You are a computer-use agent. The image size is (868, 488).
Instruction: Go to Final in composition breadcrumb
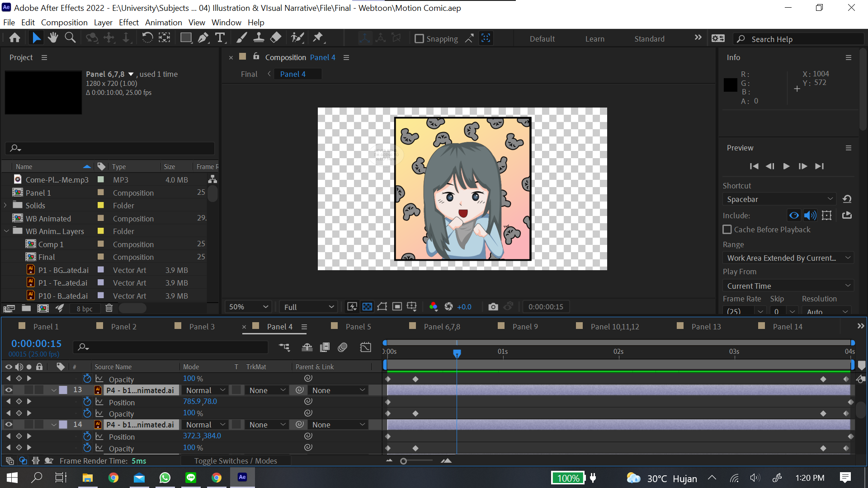[x=249, y=74]
